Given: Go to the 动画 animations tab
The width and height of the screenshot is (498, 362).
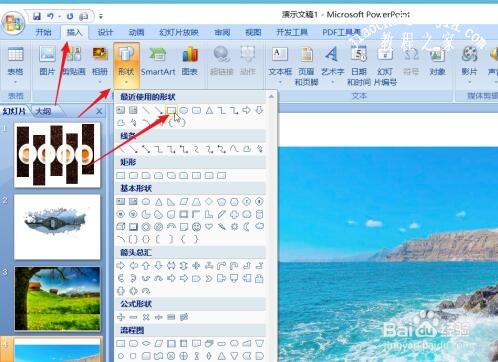Looking at the screenshot, I should pyautogui.click(x=137, y=32).
